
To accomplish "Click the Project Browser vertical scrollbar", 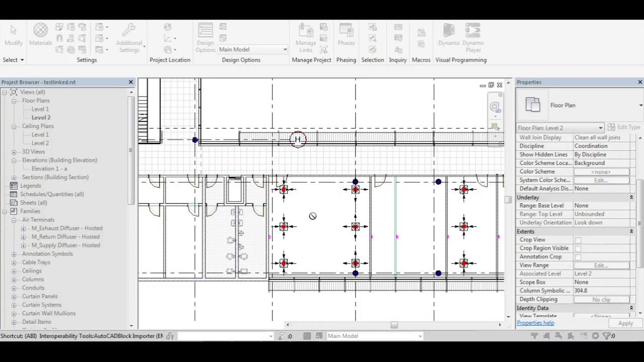I will click(x=131, y=151).
